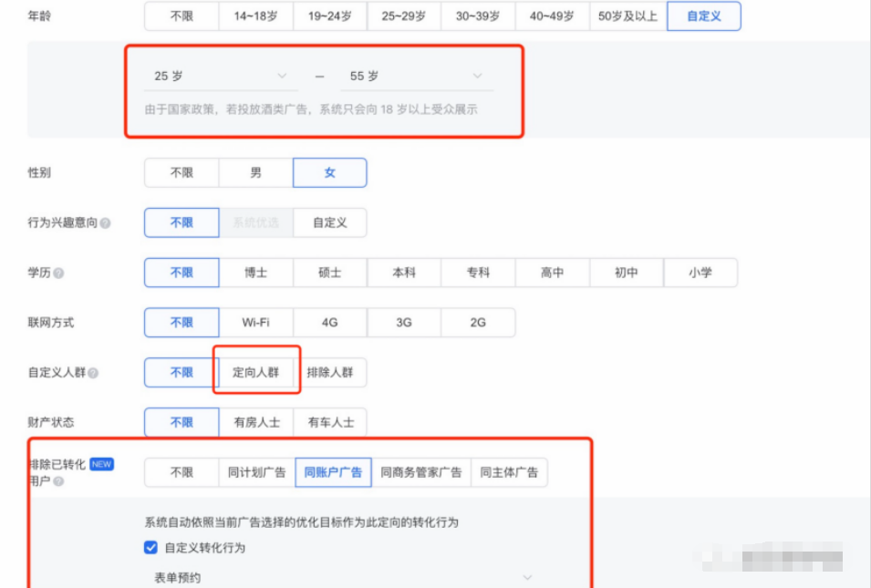Select 排除人群 option
This screenshot has width=871, height=588.
(x=331, y=372)
